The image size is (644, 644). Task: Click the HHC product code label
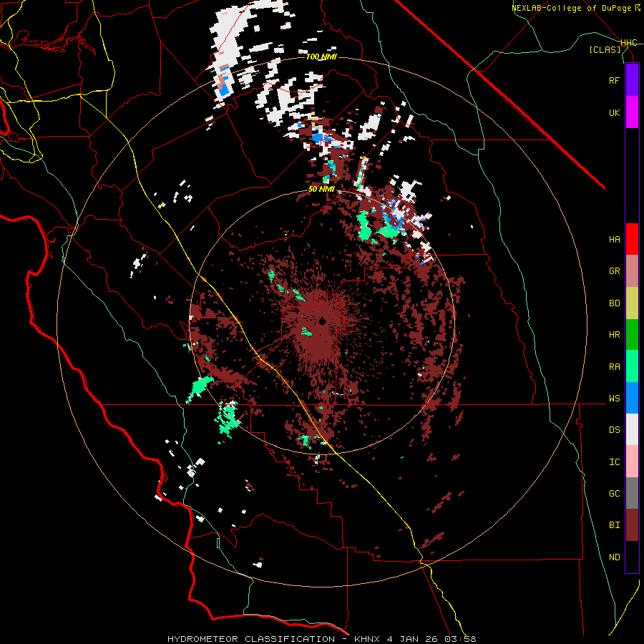click(629, 43)
